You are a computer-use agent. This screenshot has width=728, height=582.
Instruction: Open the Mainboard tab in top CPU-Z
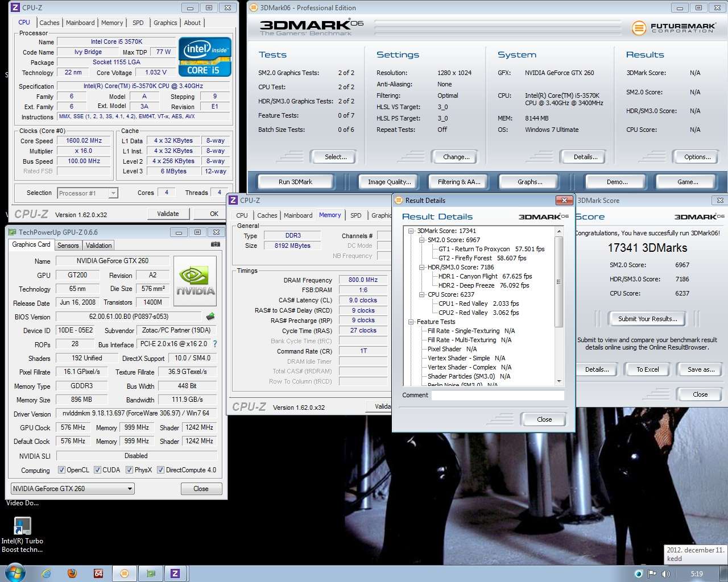(80, 23)
